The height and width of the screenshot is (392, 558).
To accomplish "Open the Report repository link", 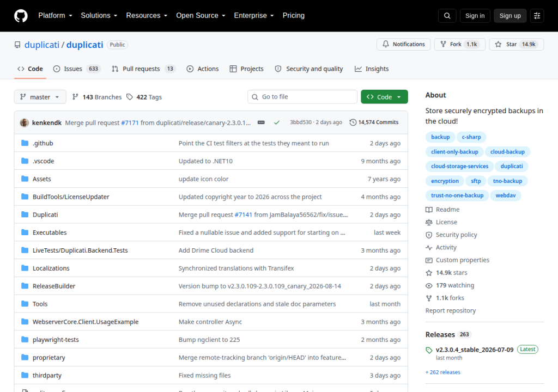I will tap(451, 310).
